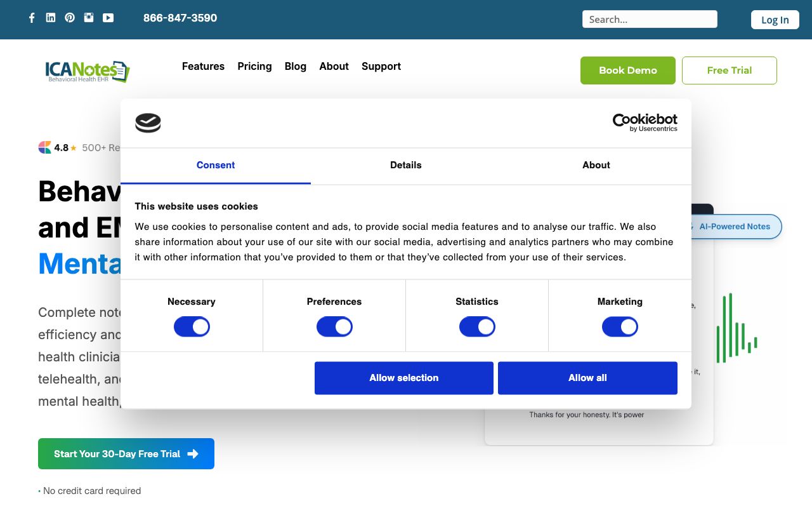Screen dimensions: 812x508
Task: Disable the Statistics cookies switch
Action: 477,327
